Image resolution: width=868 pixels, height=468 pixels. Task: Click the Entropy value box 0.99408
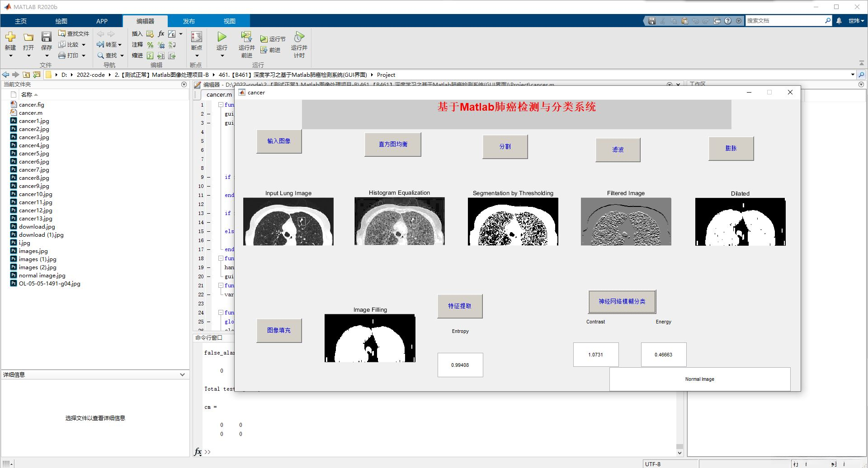point(460,365)
